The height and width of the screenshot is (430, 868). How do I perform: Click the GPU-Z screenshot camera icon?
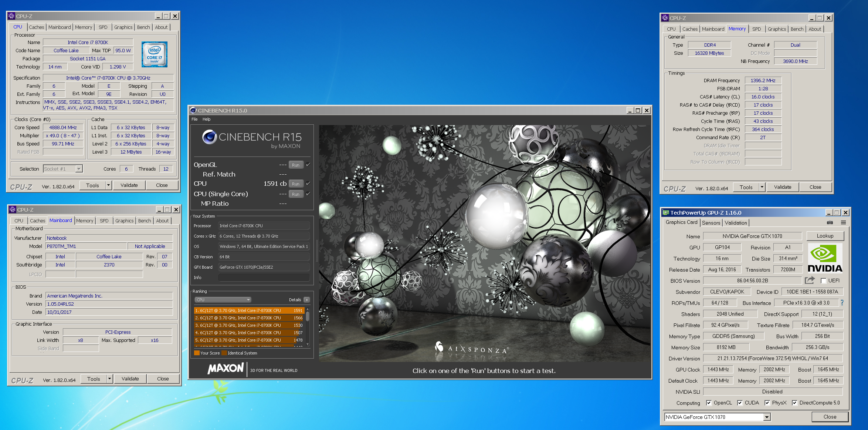pos(830,222)
